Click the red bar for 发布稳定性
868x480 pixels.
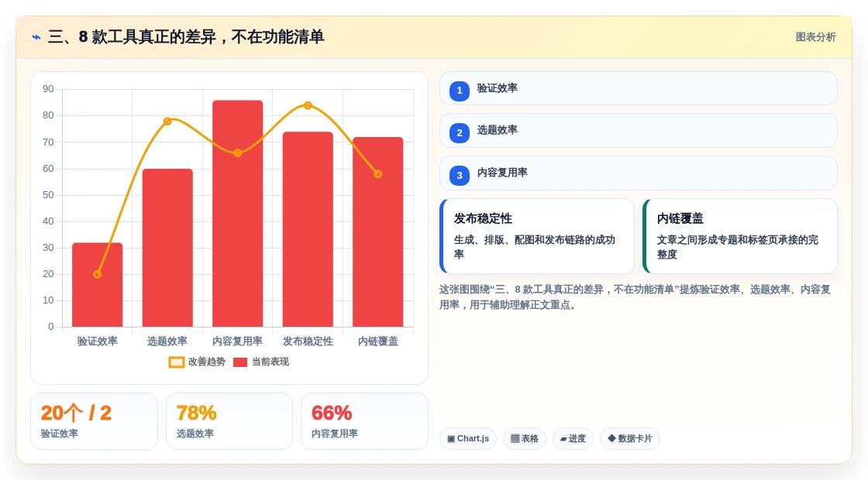pos(308,229)
